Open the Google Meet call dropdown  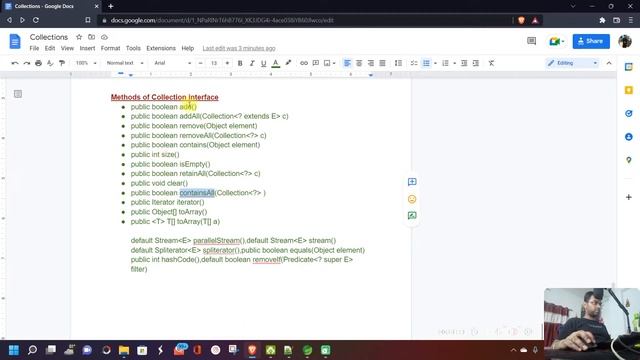[x=556, y=41]
